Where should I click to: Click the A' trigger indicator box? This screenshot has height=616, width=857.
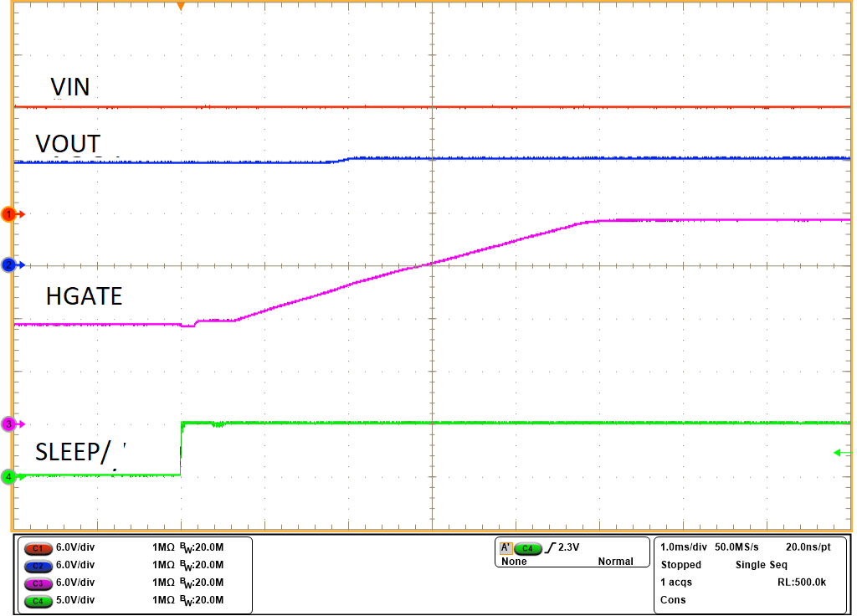pos(505,548)
